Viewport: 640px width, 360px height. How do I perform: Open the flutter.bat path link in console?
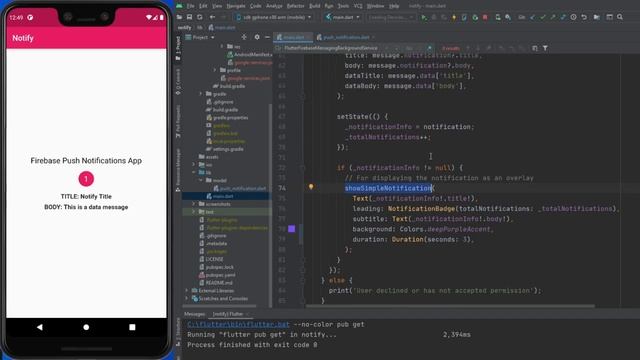point(238,324)
